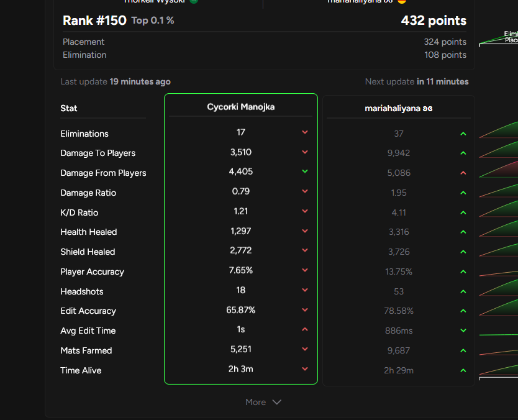Click the Placement row label
The image size is (518, 420).
tap(83, 42)
